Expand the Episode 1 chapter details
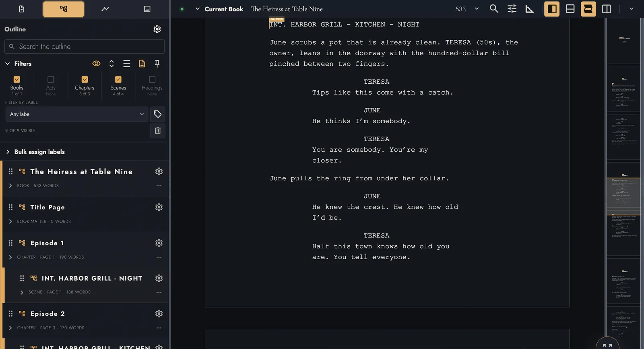This screenshot has width=644, height=349. (10, 257)
